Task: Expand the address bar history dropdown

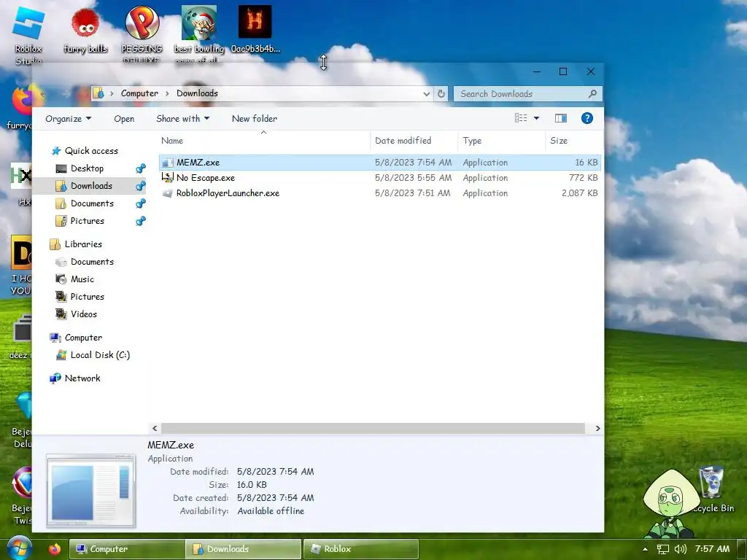Action: click(426, 94)
